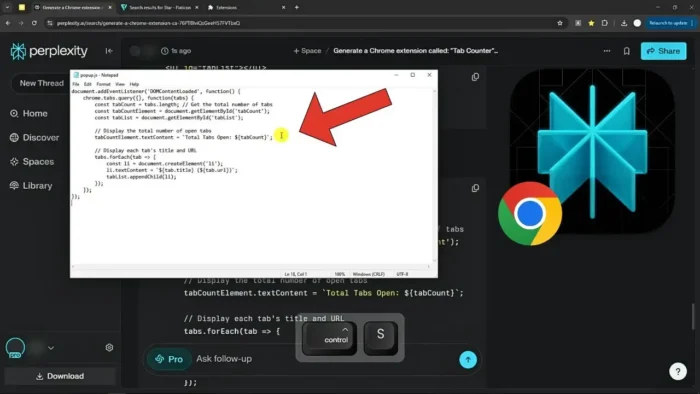Click Notepad horizontal scrollbar
Viewport: 700px width, 394px height.
251,266
